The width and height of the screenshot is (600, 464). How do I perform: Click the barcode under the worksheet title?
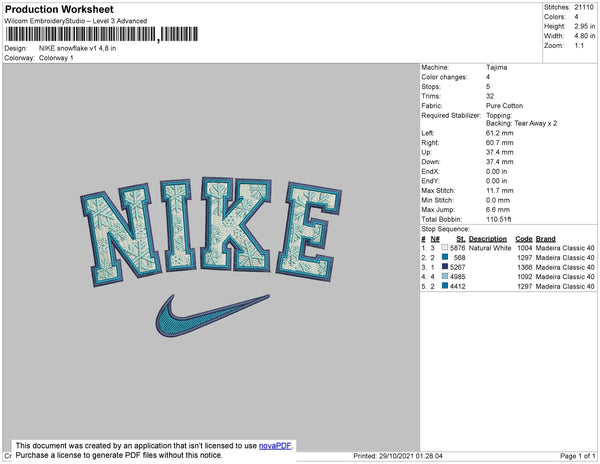tap(101, 34)
